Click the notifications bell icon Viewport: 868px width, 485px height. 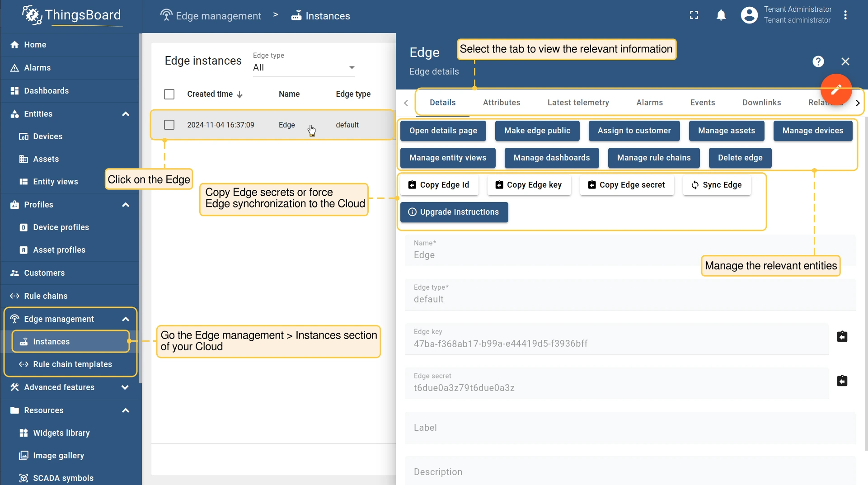coord(721,15)
